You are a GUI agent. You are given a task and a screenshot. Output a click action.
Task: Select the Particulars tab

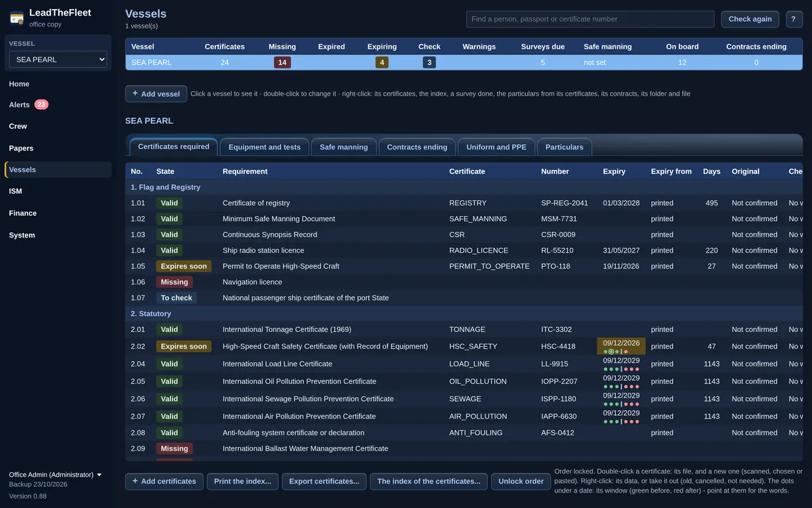click(564, 147)
